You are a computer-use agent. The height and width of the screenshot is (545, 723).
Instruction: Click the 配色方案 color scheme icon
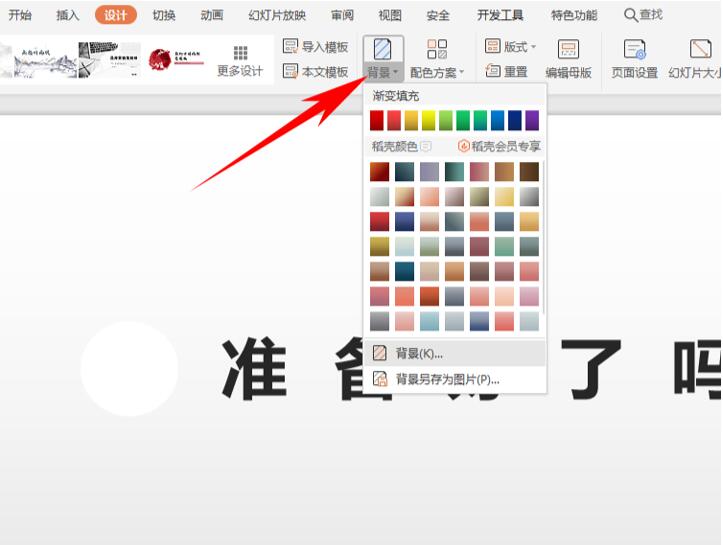point(437,49)
